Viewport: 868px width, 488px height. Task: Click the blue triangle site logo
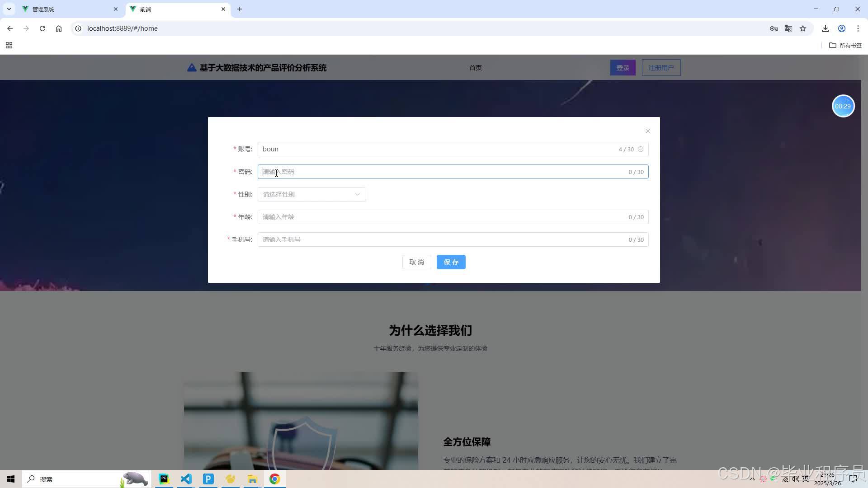[x=192, y=68]
